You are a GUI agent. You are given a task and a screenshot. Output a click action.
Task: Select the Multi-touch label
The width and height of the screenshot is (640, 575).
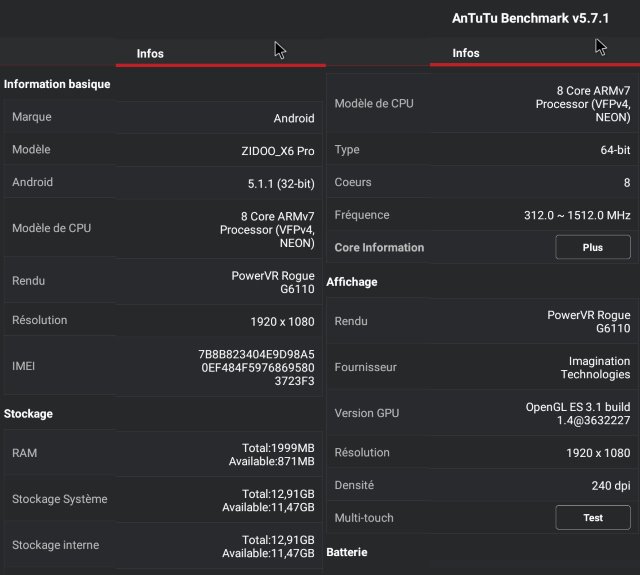[x=364, y=517]
